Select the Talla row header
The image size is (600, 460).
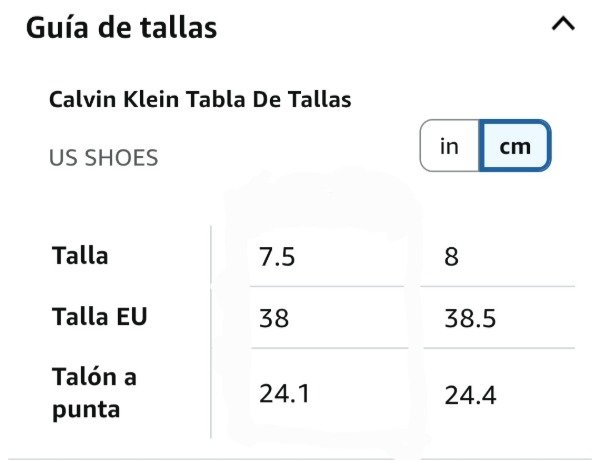(x=80, y=256)
